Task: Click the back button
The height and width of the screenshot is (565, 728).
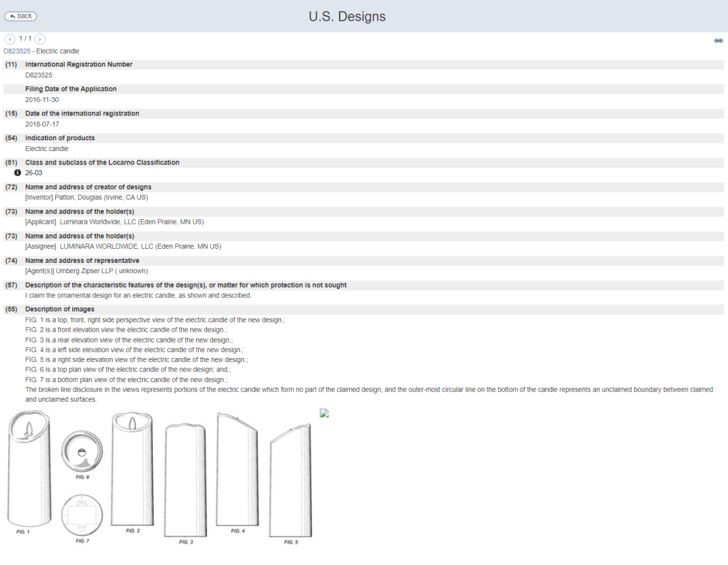Action: pos(20,16)
